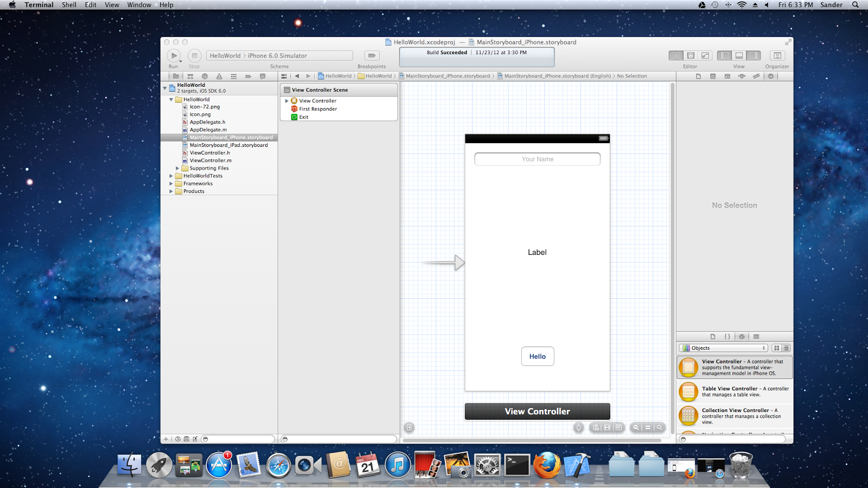
Task: Open the Shell menu
Action: (x=69, y=5)
